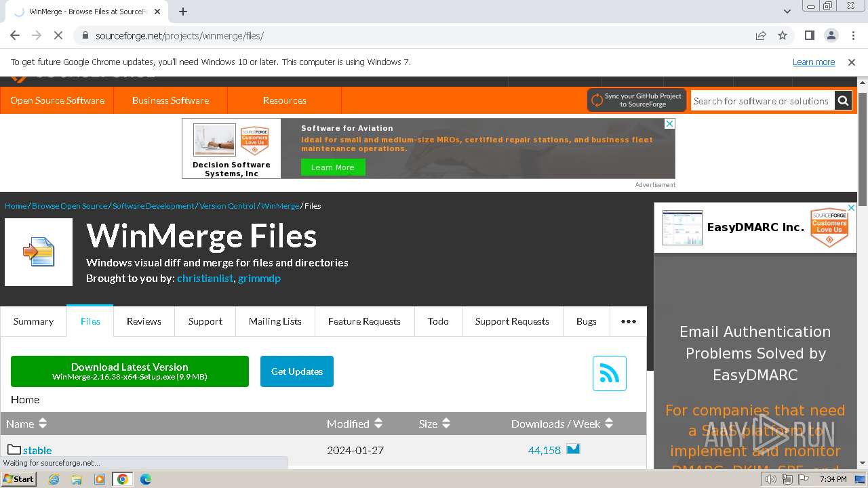
Task: Open grimmdp profile link
Action: tap(259, 278)
